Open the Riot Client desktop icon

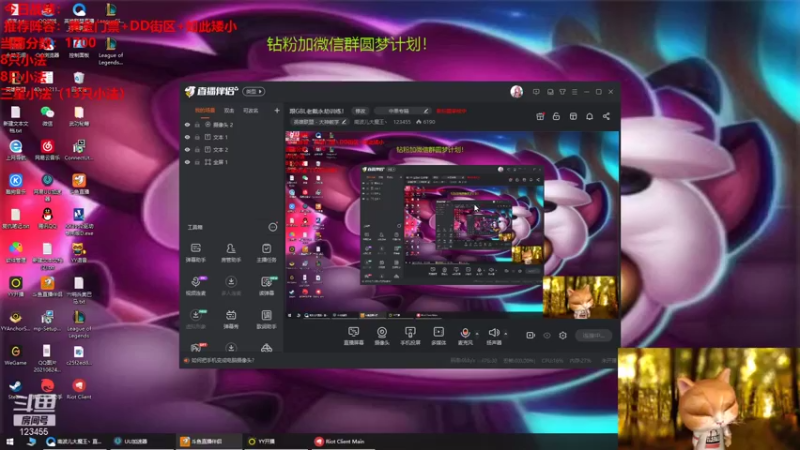coord(79,389)
